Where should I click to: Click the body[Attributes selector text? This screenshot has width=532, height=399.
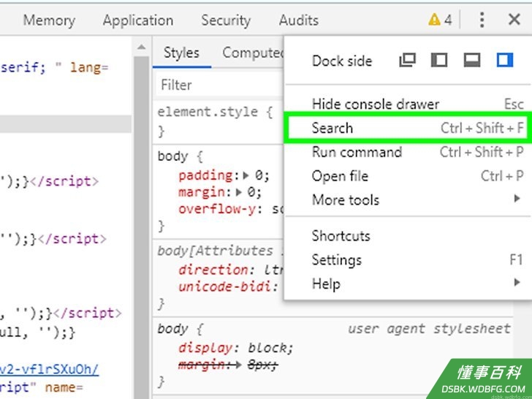pos(215,251)
